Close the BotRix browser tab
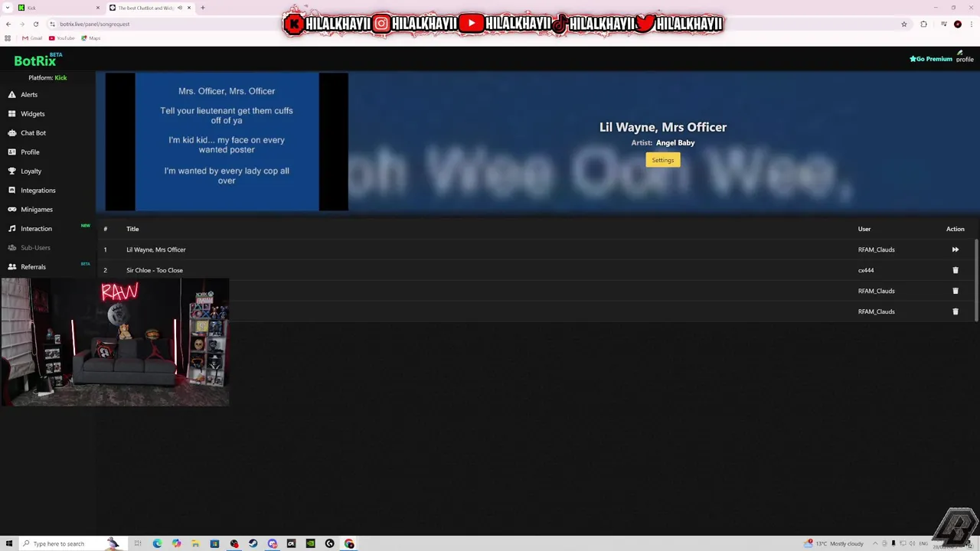Viewport: 980px width, 551px height. coord(189,8)
